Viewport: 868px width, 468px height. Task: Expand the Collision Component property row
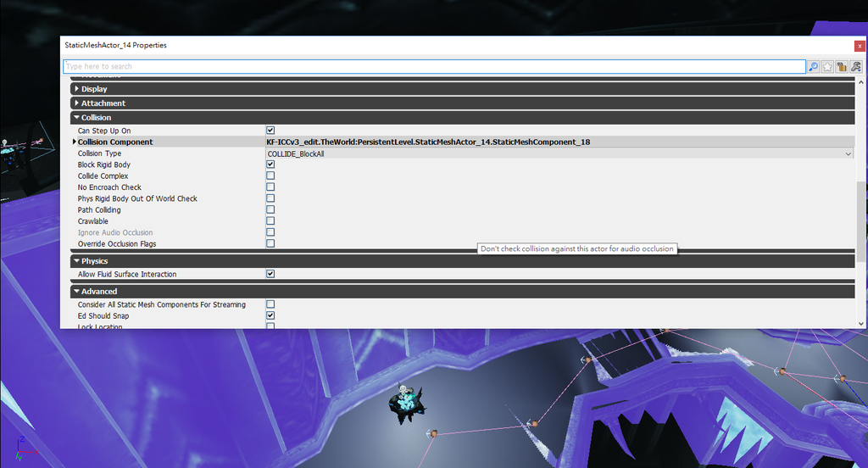(74, 142)
